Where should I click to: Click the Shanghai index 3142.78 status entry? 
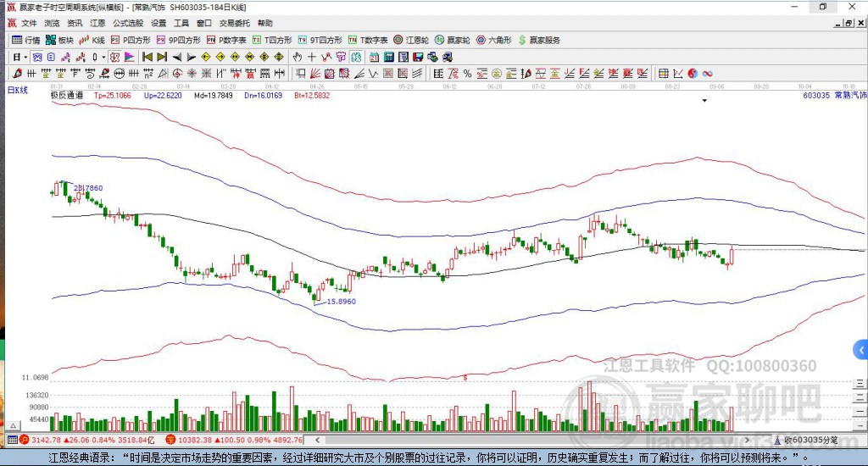(x=87, y=440)
